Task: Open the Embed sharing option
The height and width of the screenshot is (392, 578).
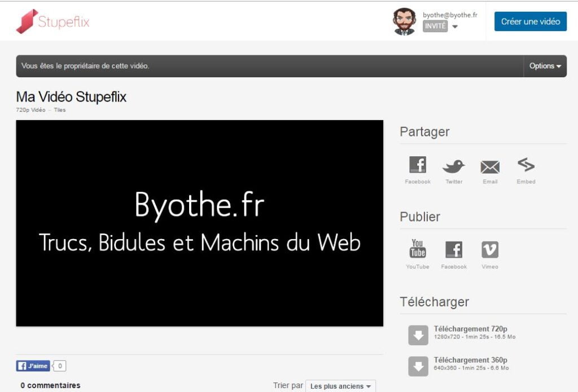Action: 526,165
